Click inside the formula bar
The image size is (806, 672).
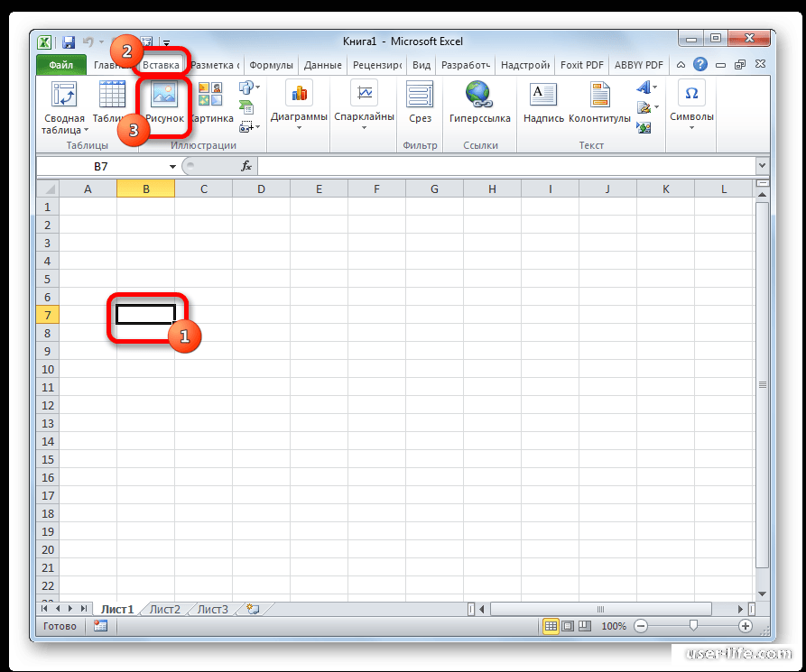click(x=506, y=167)
